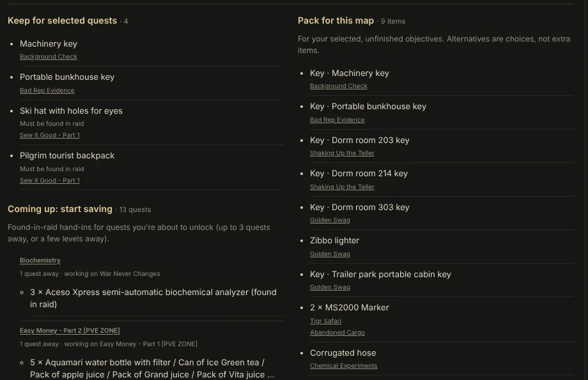The height and width of the screenshot is (380, 588).
Task: Select Ski hat with holes for eyes item
Action: click(71, 110)
